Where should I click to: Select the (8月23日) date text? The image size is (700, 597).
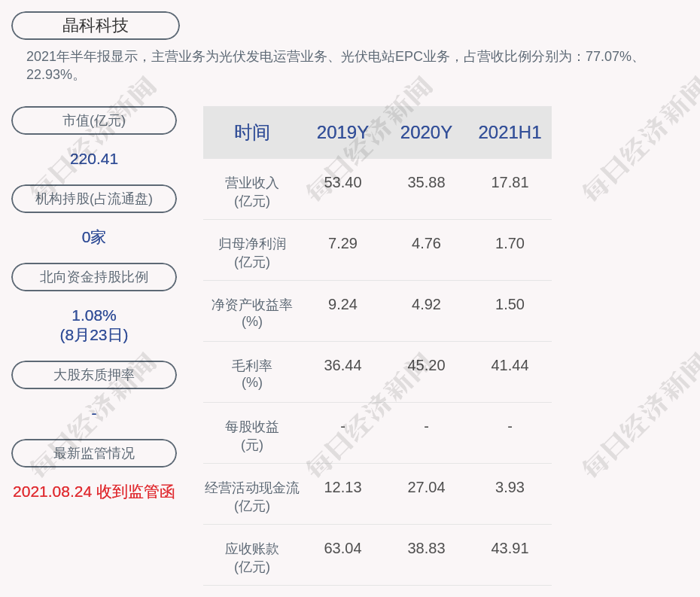tap(94, 335)
